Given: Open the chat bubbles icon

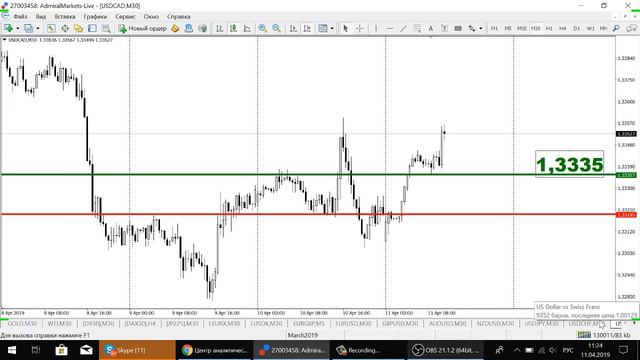Looking at the screenshot, I should point(631,28).
